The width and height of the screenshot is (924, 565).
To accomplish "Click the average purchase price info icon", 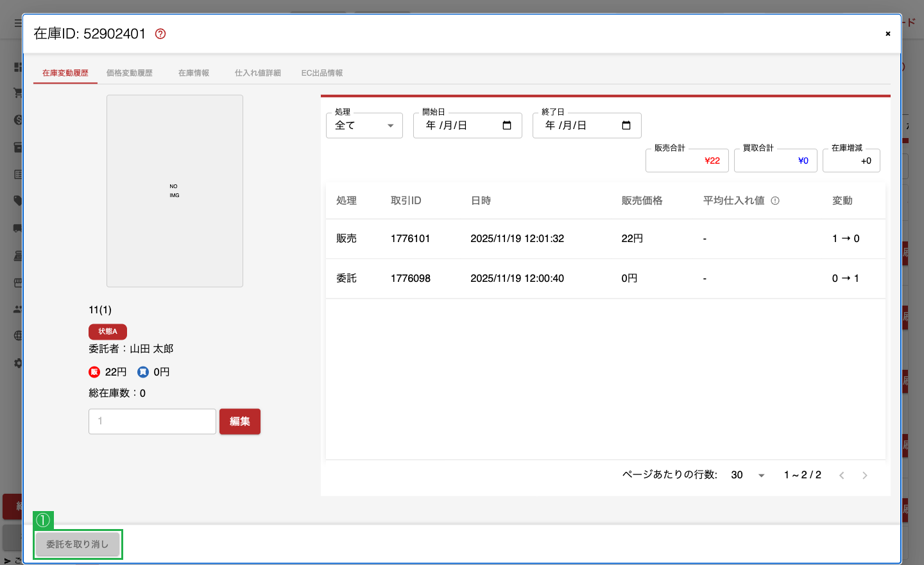I will (x=775, y=201).
